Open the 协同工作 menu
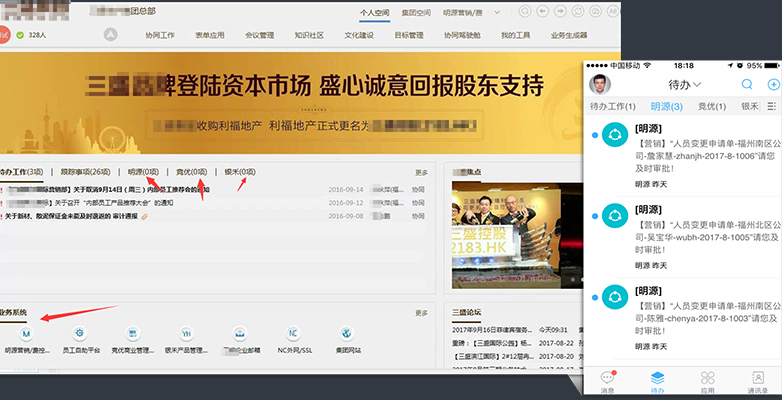The height and width of the screenshot is (400, 782). [x=159, y=35]
